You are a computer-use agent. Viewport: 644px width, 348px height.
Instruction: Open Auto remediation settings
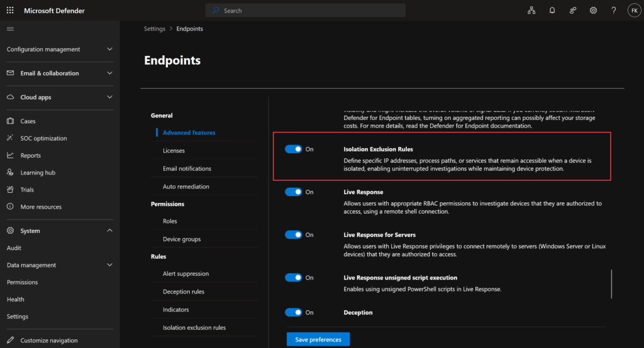click(x=186, y=187)
